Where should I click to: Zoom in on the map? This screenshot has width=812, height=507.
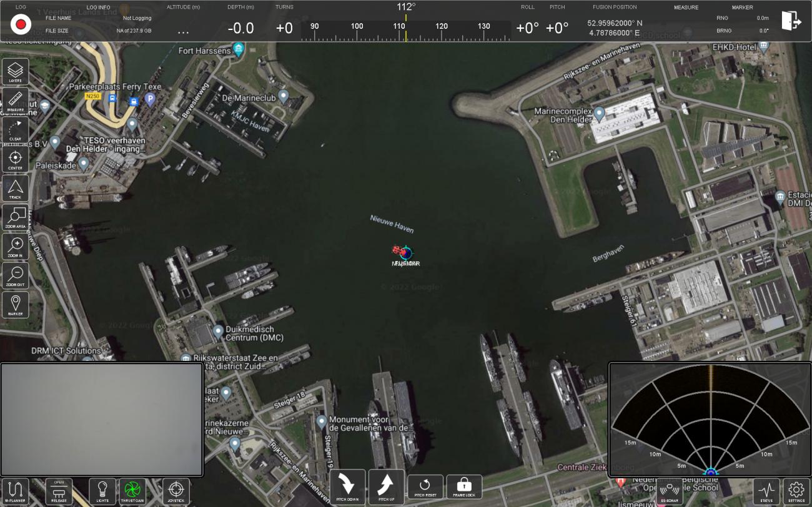coord(15,247)
